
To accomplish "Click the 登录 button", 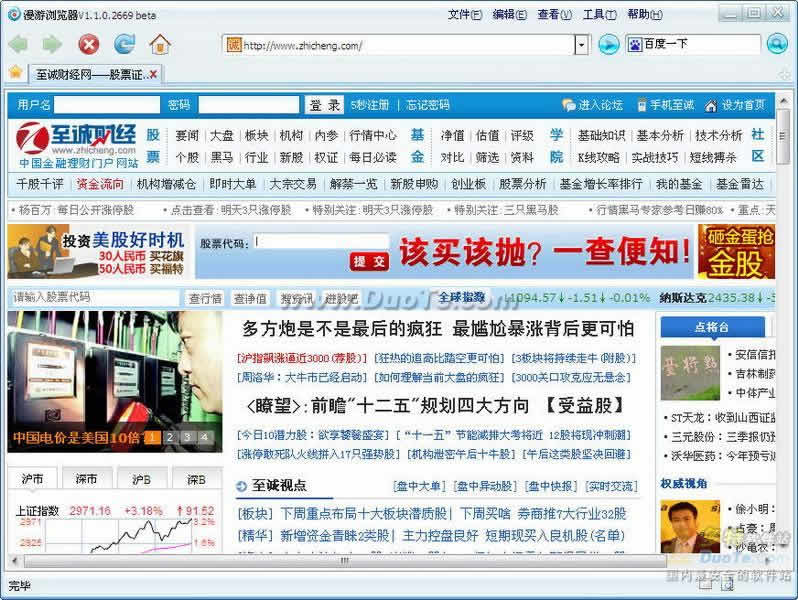I will click(325, 105).
